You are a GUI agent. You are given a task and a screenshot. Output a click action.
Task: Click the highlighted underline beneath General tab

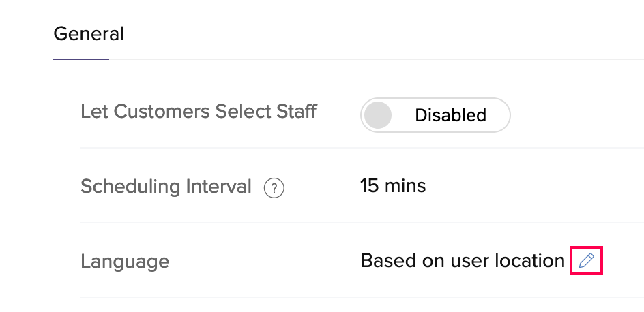click(81, 59)
